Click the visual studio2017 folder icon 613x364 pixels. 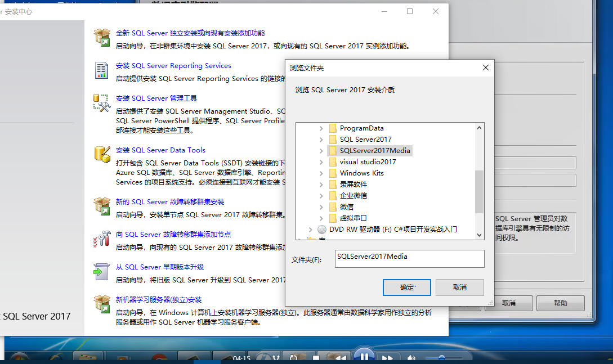[333, 162]
